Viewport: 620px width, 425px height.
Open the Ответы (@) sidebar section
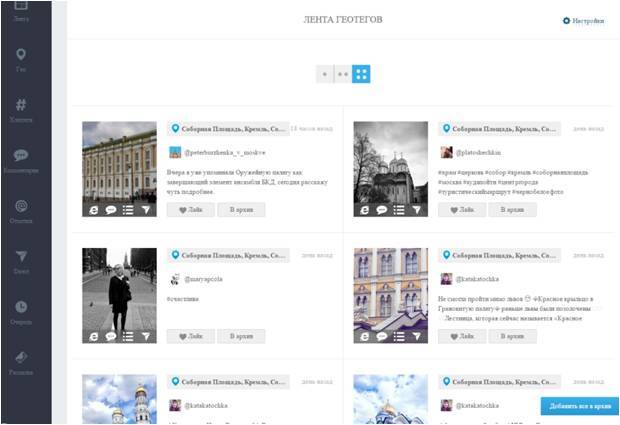tap(21, 209)
